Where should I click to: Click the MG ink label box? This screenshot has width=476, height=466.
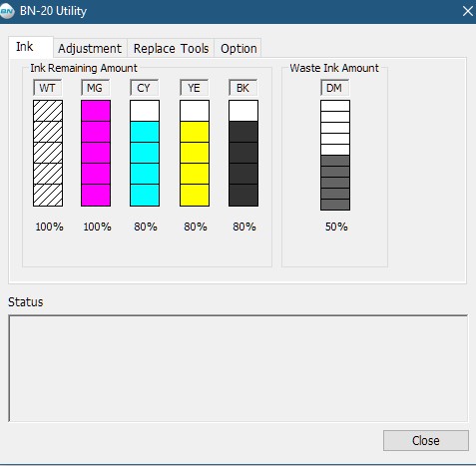pyautogui.click(x=95, y=88)
